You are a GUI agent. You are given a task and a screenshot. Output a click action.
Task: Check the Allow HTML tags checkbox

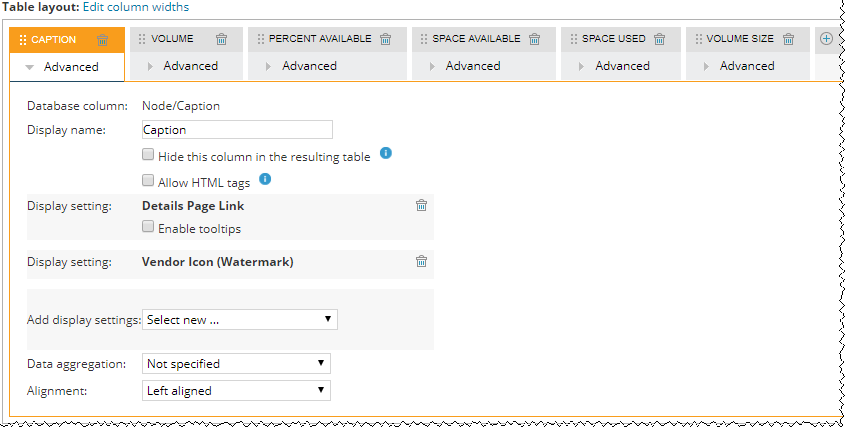[x=148, y=182]
